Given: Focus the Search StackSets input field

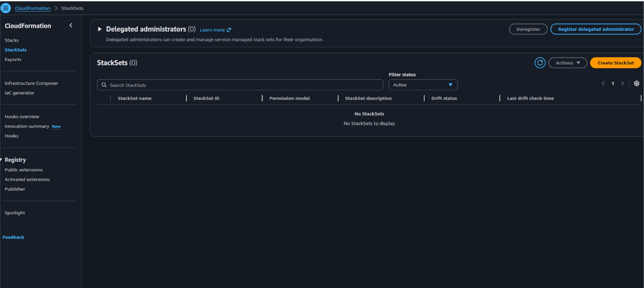Looking at the screenshot, I should 240,85.
